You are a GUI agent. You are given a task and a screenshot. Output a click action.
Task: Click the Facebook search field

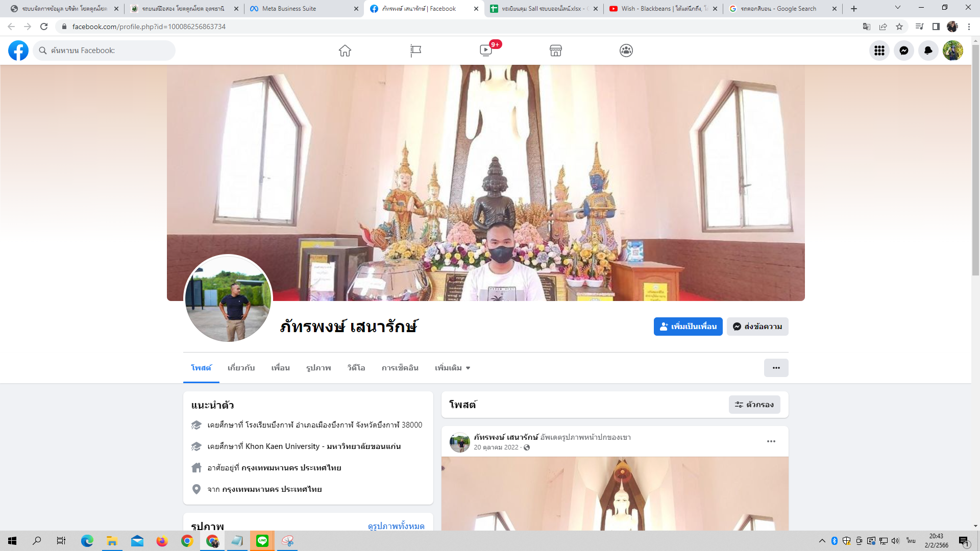[105, 51]
